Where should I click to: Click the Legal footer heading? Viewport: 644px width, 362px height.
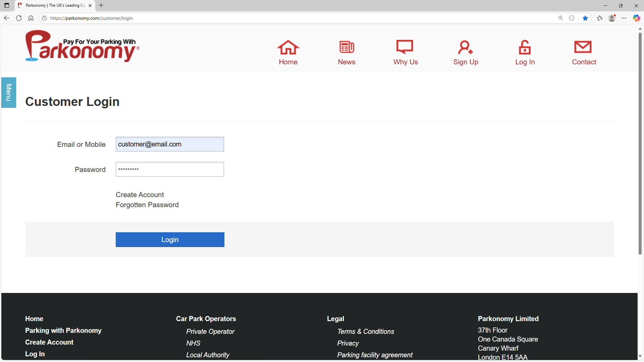335,319
